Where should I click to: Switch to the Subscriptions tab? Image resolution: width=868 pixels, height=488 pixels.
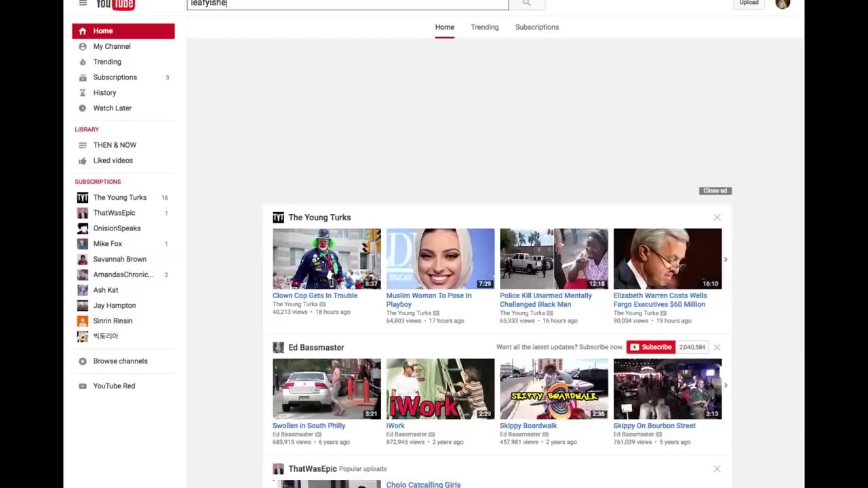pos(537,27)
